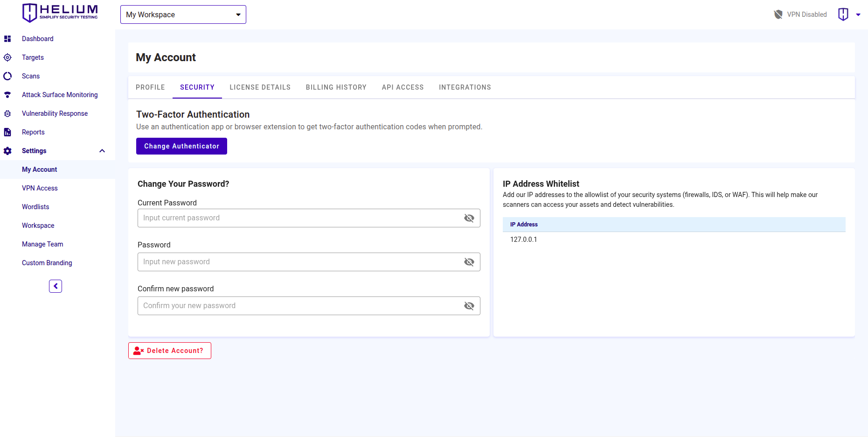Switch to the License Details tab
The width and height of the screenshot is (868, 437).
(x=260, y=87)
